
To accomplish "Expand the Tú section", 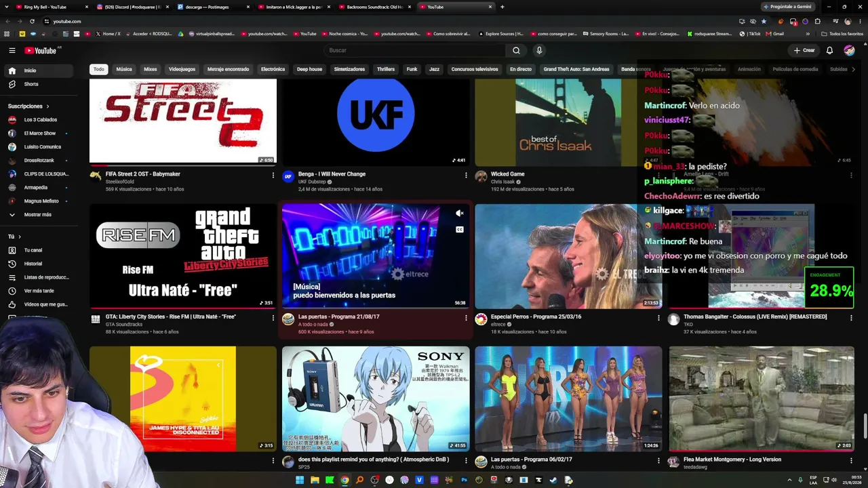I will (14, 237).
